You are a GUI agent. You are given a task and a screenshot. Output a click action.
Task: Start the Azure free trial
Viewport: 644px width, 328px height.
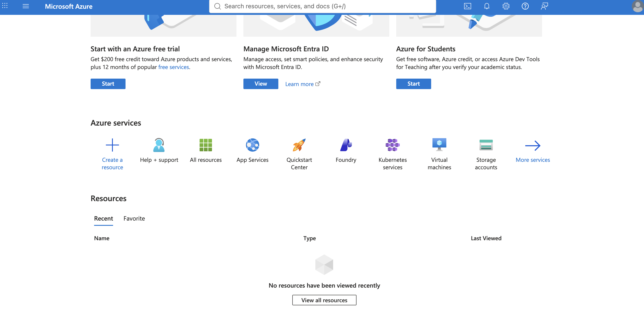tap(108, 84)
